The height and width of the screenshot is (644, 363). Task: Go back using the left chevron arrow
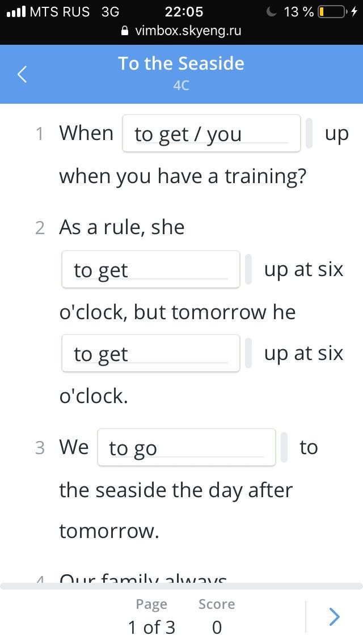22,74
